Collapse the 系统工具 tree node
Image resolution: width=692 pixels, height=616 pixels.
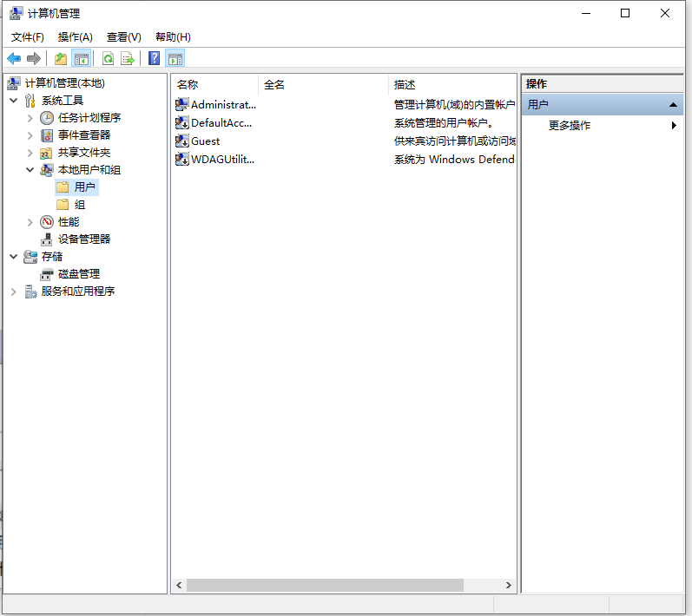pos(14,101)
